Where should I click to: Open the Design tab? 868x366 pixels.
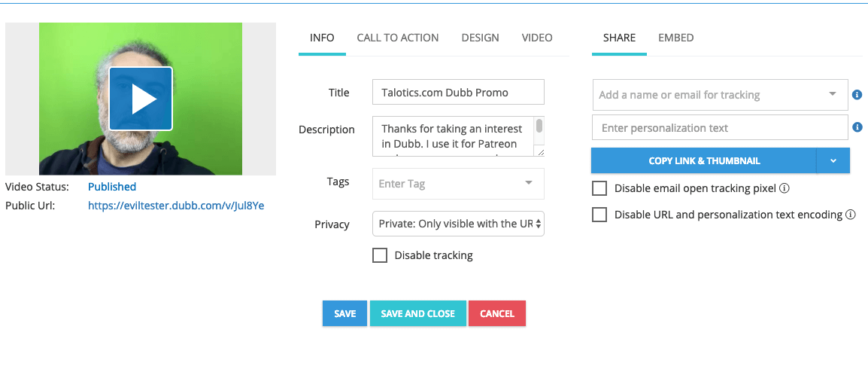click(x=480, y=38)
